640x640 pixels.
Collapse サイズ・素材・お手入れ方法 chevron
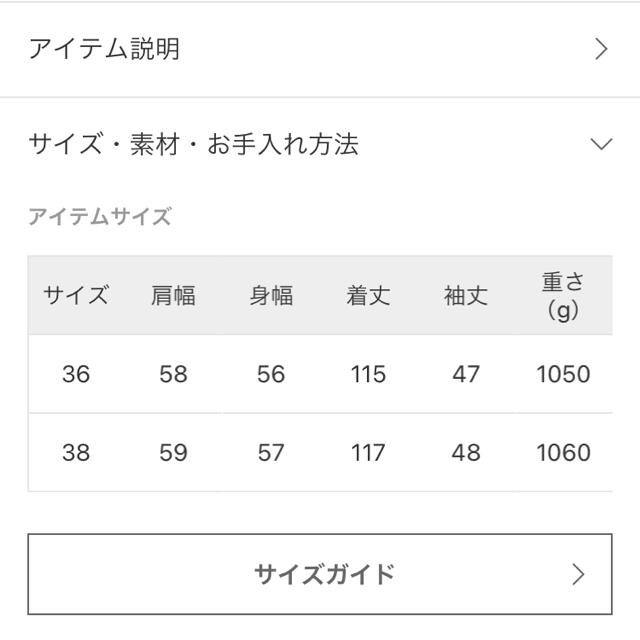coord(601,144)
